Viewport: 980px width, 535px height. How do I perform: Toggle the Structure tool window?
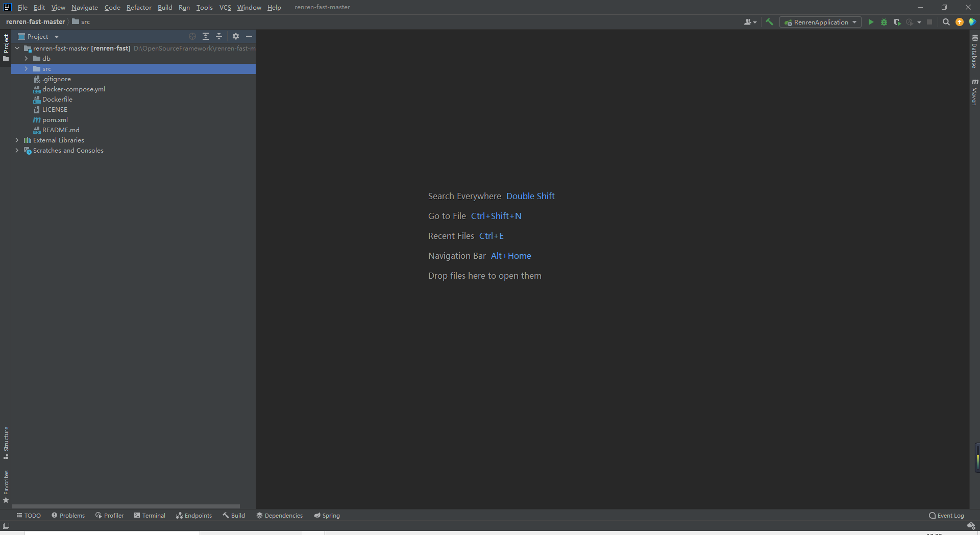[x=6, y=442]
